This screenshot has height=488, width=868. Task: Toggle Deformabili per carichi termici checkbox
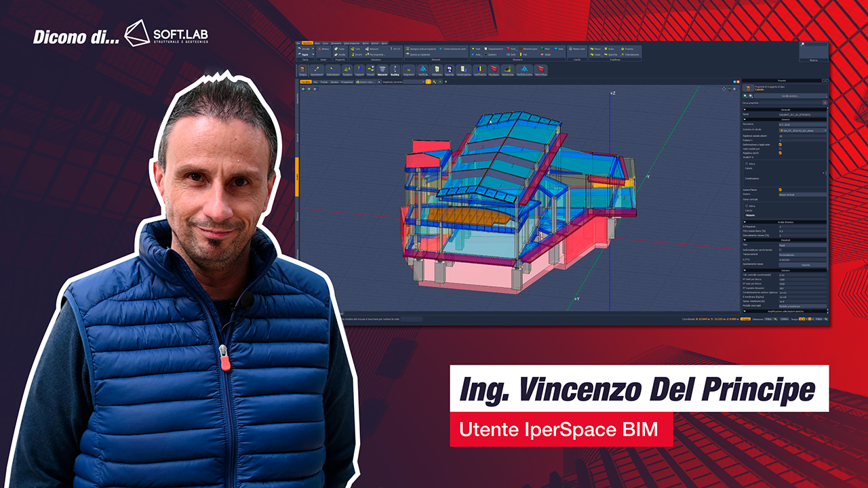pos(780,249)
